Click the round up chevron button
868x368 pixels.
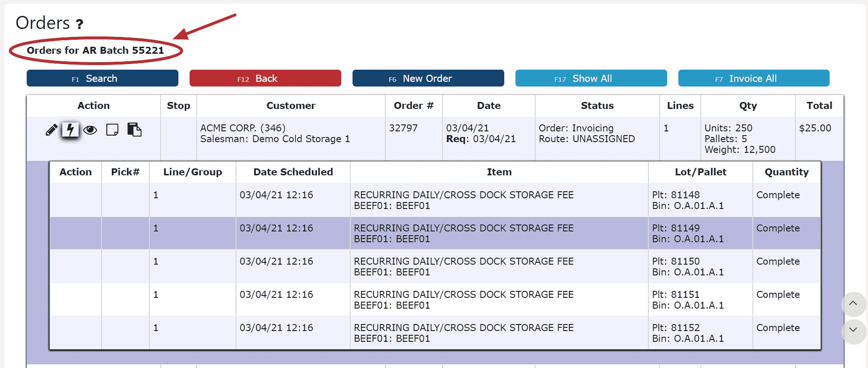point(853,303)
